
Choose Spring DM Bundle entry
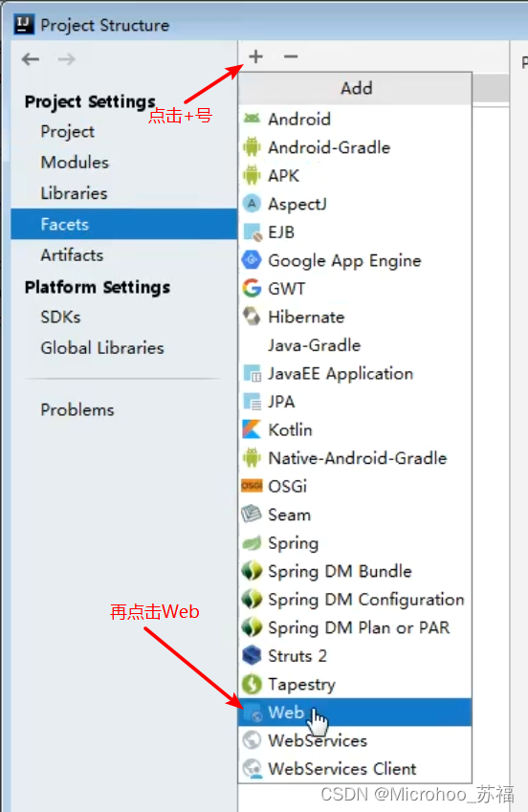[x=355, y=571]
